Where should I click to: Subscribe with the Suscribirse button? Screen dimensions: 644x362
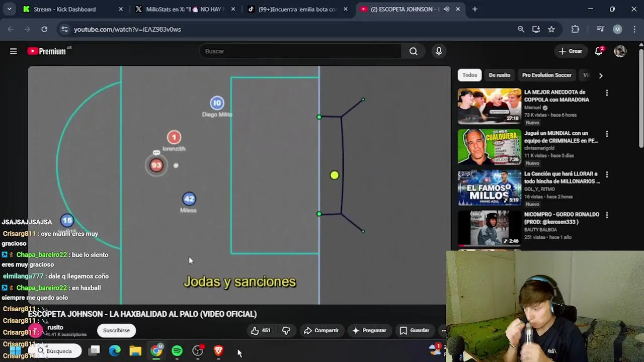pyautogui.click(x=116, y=330)
